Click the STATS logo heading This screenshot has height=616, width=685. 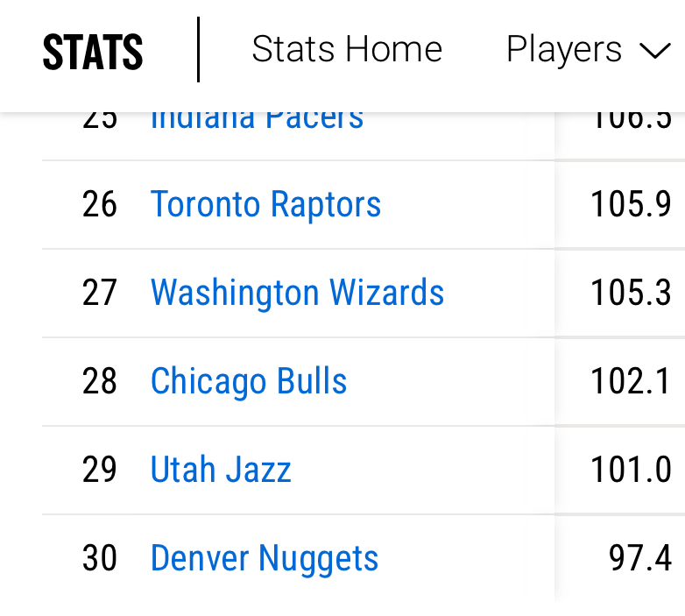click(93, 52)
